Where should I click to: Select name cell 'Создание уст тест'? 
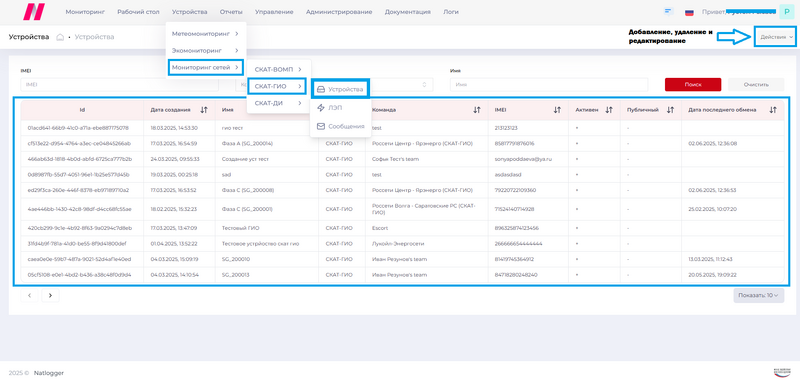(245, 159)
